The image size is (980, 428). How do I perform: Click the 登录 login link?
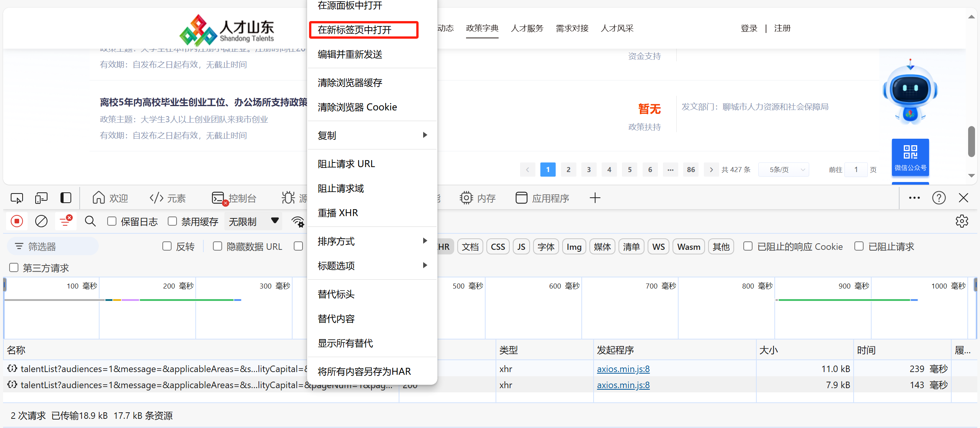pyautogui.click(x=748, y=28)
